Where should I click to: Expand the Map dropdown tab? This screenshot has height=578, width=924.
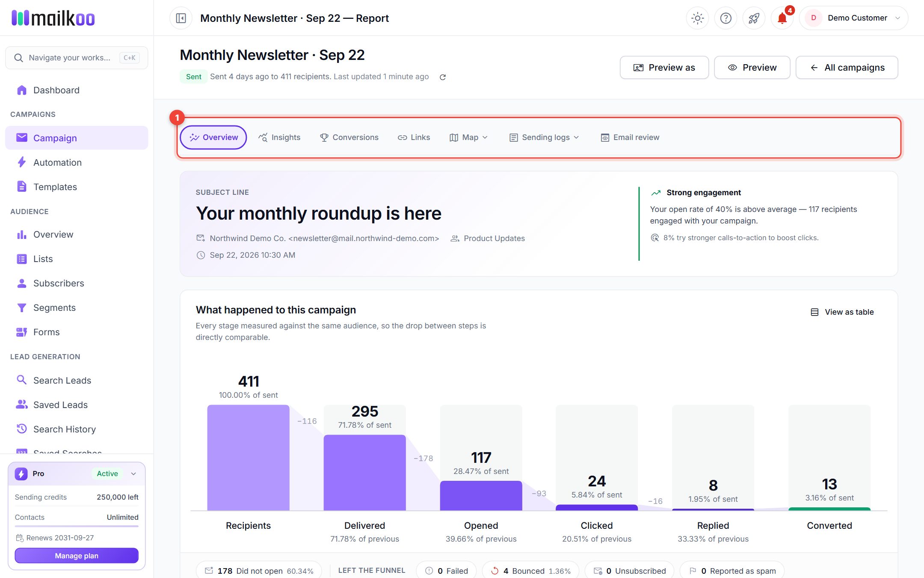(x=468, y=137)
